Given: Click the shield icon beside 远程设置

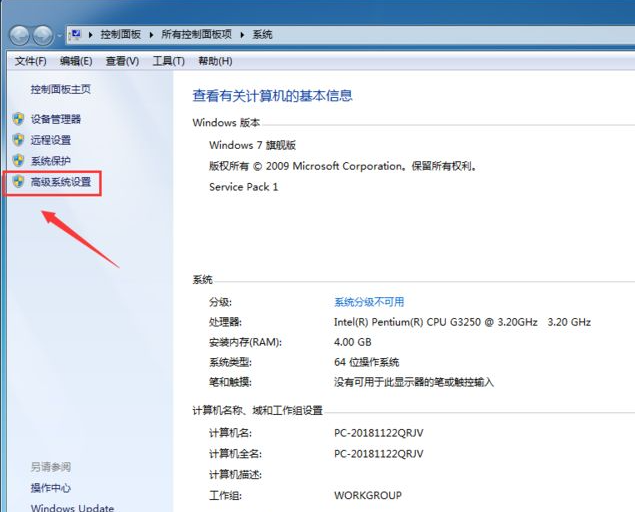Looking at the screenshot, I should (18, 140).
